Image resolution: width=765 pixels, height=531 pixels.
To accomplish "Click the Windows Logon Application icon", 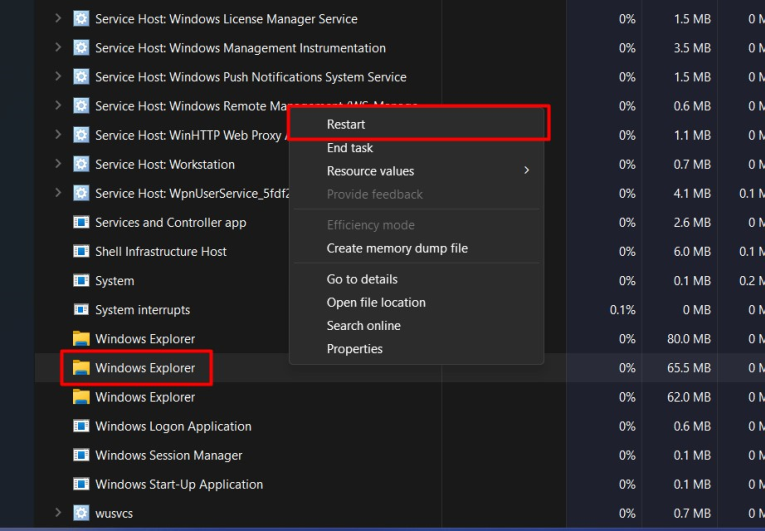I will [x=81, y=426].
